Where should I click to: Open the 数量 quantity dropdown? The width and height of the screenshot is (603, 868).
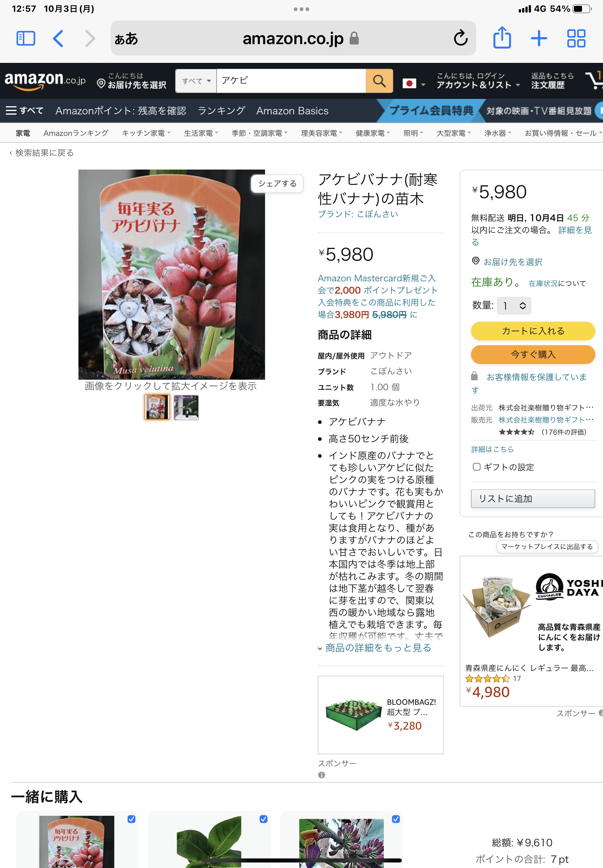(514, 305)
